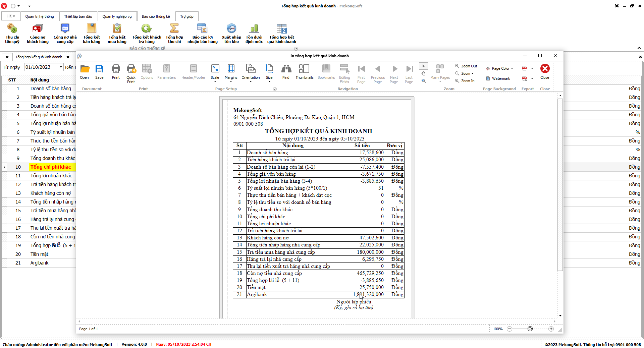Viewport: 644px width, 348px height.
Task: Open the Tổng kết bán hàng report
Action: point(92,34)
